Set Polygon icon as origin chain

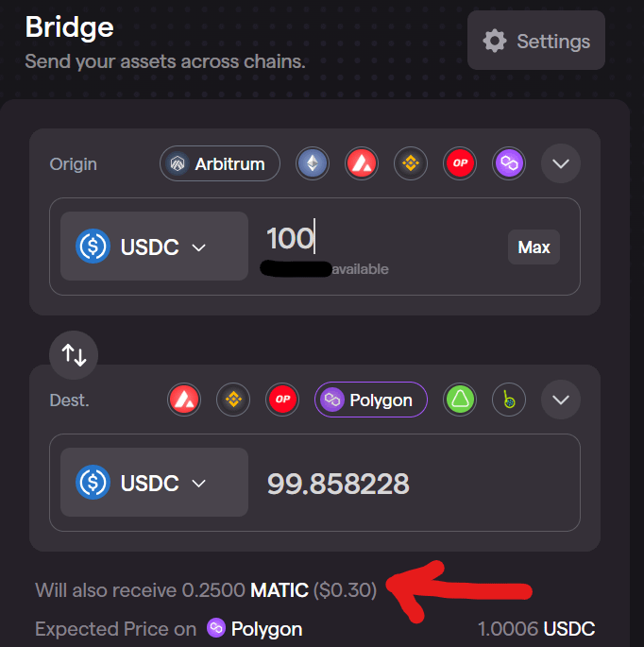point(509,163)
